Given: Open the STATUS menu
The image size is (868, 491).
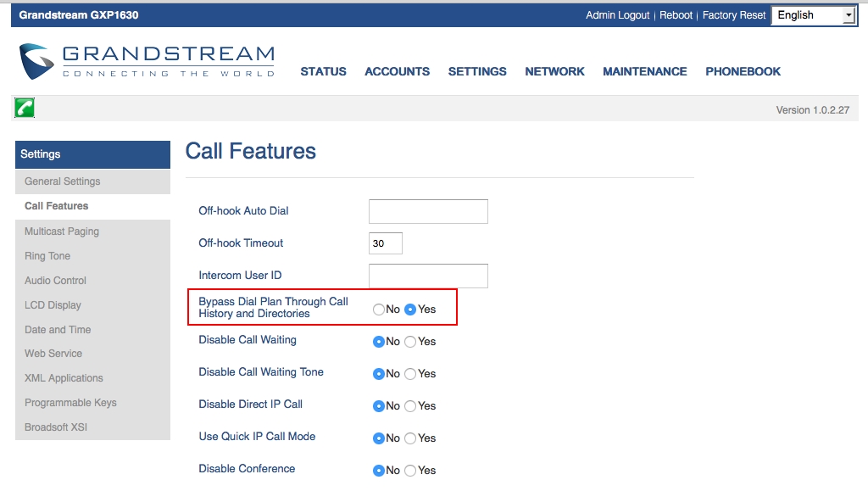Looking at the screenshot, I should (323, 72).
